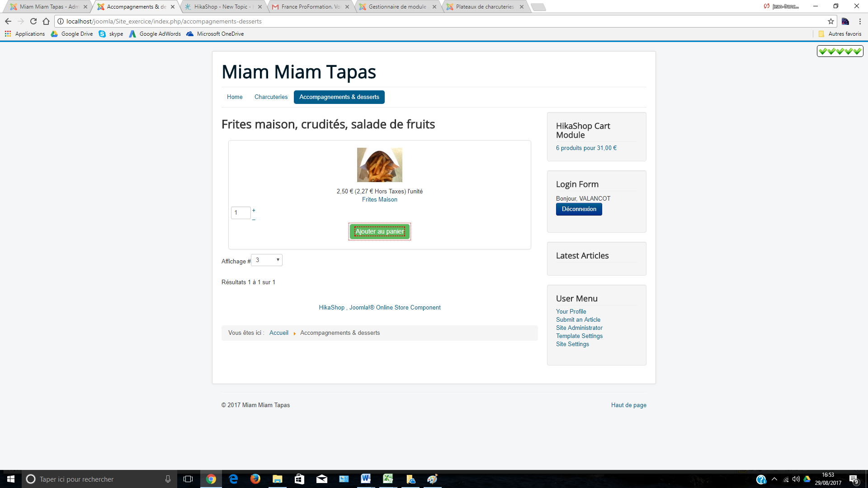
Task: Click the Frites Maison product thumbnail
Action: (380, 165)
